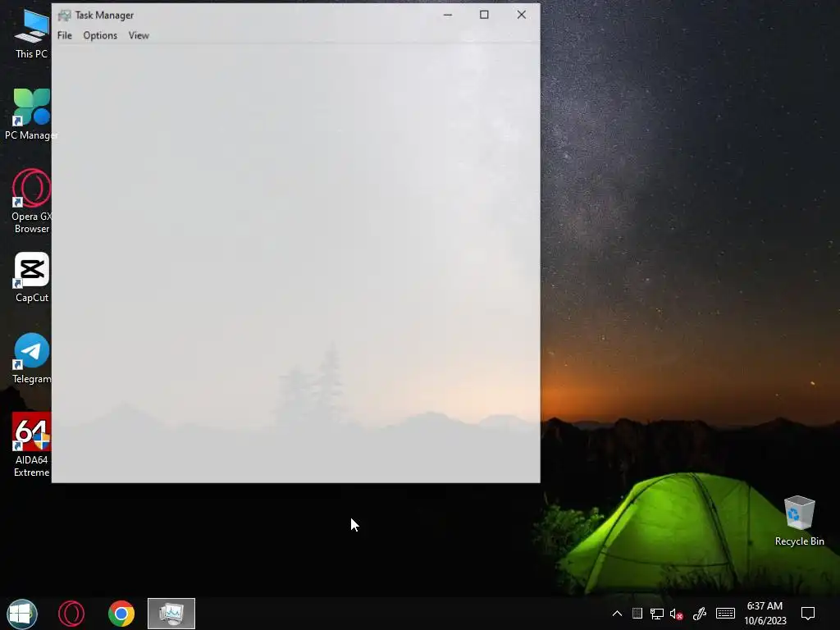Select the Recycle Bin desktop icon

pyautogui.click(x=799, y=521)
